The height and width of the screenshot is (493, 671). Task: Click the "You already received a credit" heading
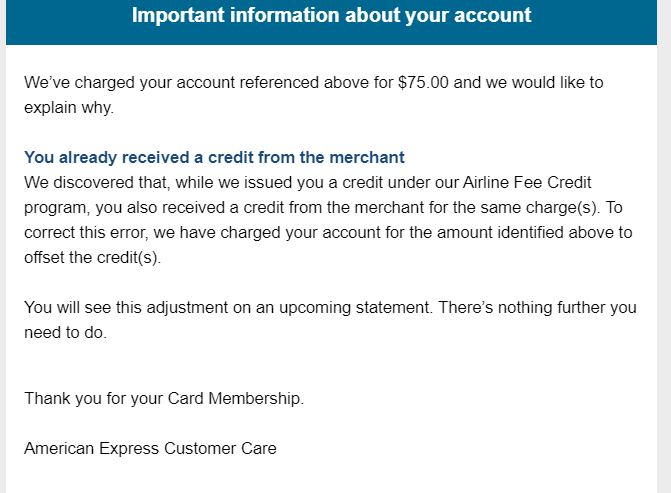pyautogui.click(x=214, y=157)
